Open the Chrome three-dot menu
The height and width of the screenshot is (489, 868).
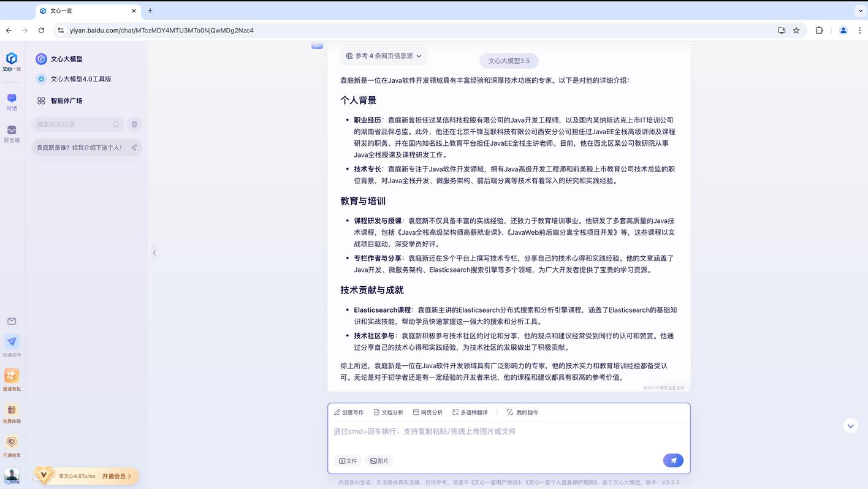pos(860,30)
